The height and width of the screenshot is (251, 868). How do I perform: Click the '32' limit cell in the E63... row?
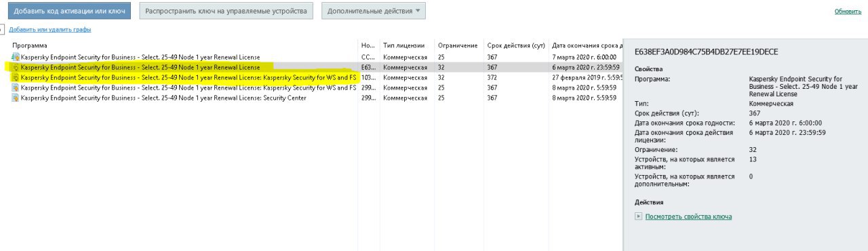[x=441, y=68]
